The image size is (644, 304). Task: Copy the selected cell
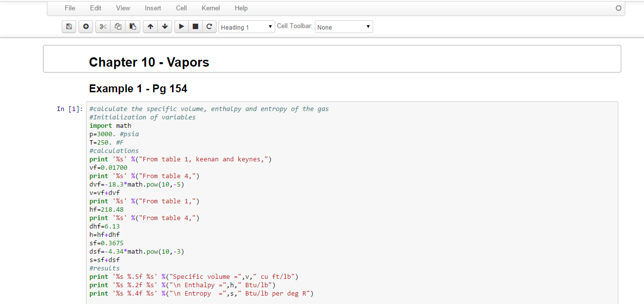pyautogui.click(x=118, y=27)
